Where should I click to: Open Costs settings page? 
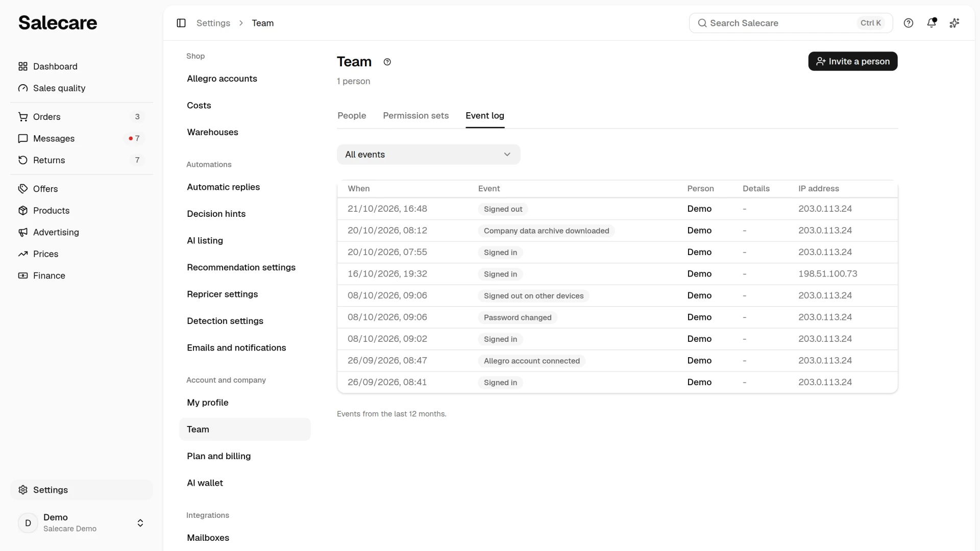point(245,106)
